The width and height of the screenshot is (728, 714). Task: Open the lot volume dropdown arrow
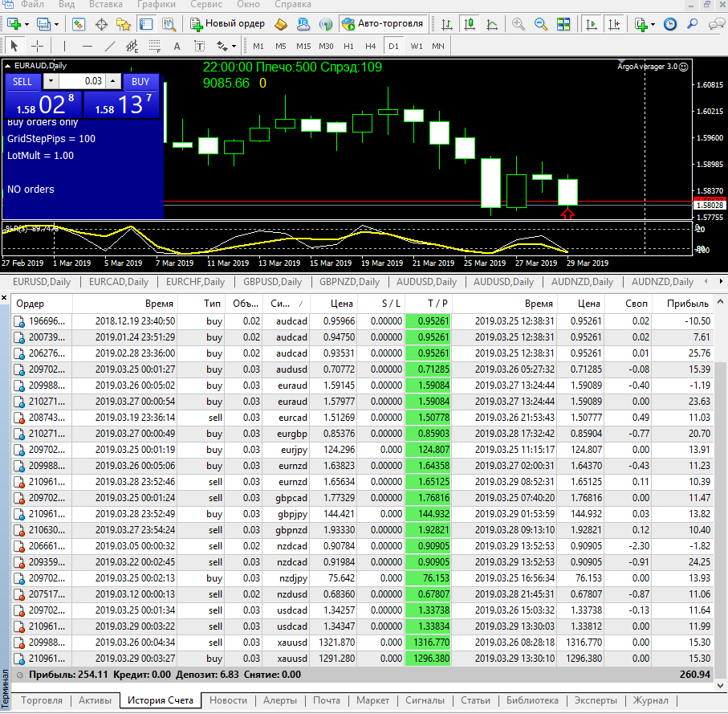(x=51, y=81)
